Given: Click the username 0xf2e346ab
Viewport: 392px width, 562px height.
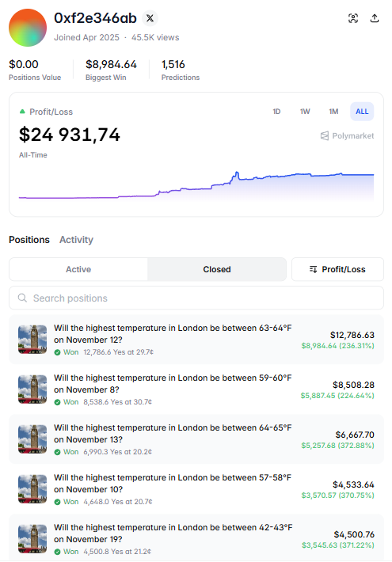Looking at the screenshot, I should [95, 18].
